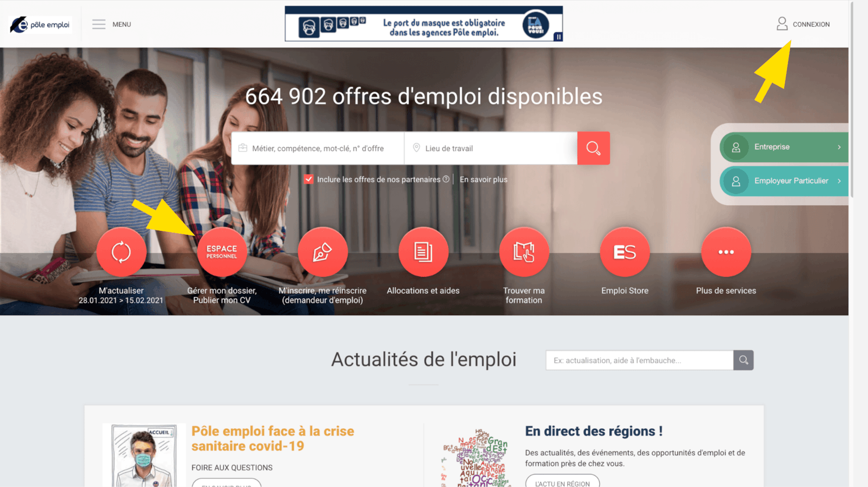Expand the Entreprise chevron arrow
Screen dimensions: 868x487
(x=839, y=147)
